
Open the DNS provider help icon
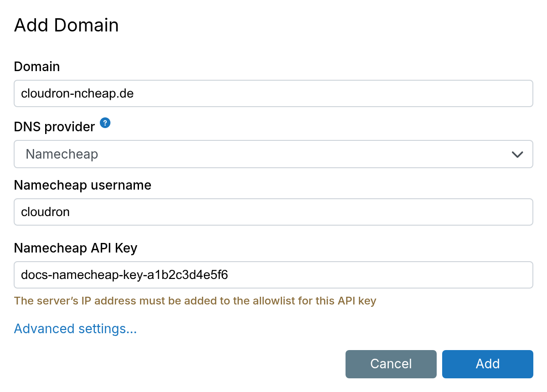pos(105,123)
